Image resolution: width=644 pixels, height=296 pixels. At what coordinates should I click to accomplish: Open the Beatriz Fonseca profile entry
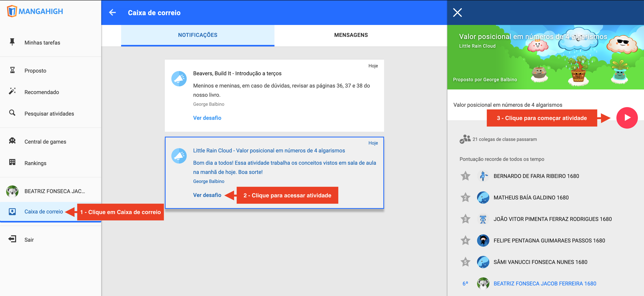50,191
